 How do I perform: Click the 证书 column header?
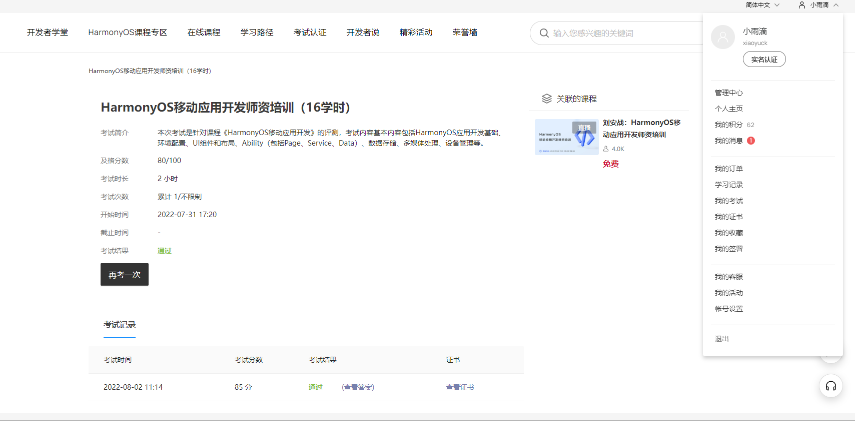pos(453,360)
